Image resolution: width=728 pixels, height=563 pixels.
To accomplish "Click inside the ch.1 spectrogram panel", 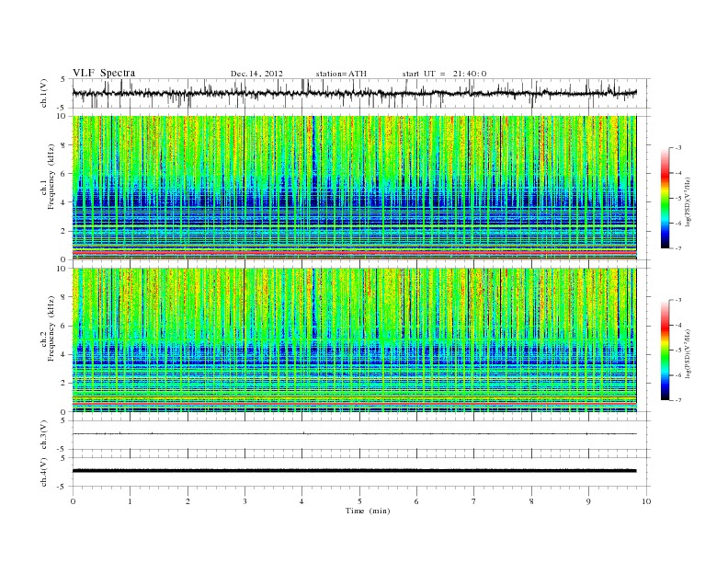I will [x=354, y=188].
